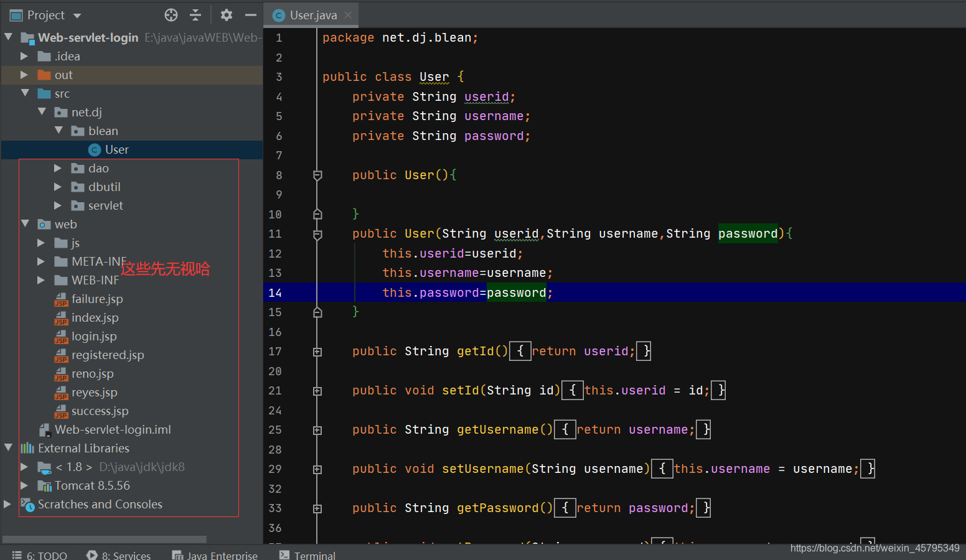Click the class name User on line 3

(434, 77)
